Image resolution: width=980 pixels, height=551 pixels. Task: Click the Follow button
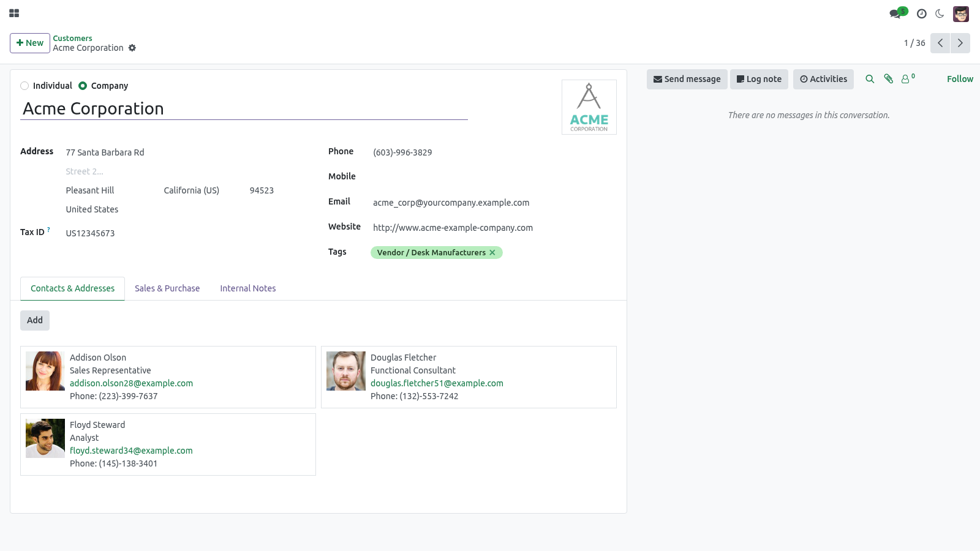pos(960,79)
